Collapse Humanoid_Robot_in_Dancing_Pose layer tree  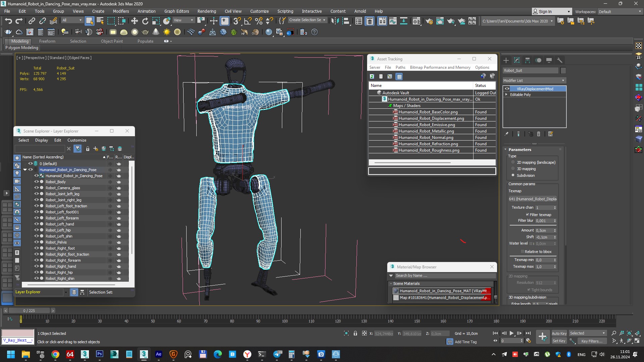coord(25,170)
